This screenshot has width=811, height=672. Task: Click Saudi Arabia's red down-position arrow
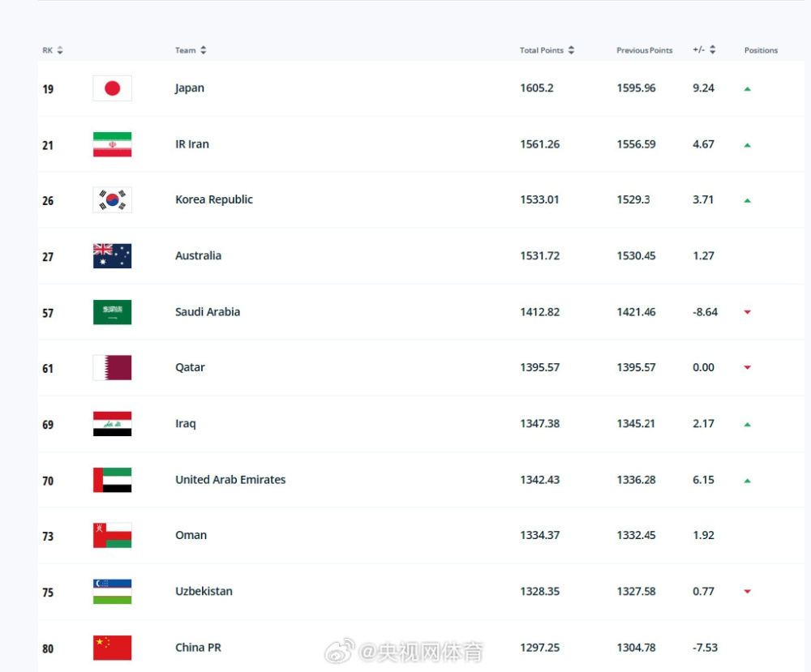coord(748,312)
